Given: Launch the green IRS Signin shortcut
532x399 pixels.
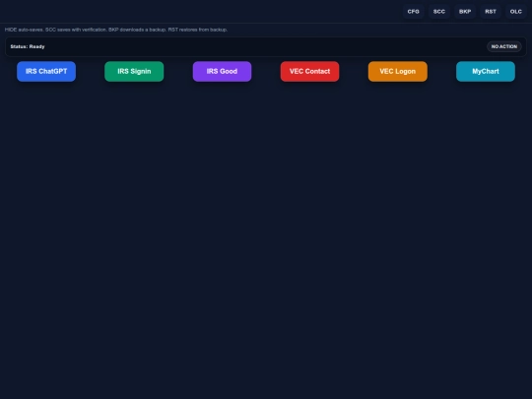Looking at the screenshot, I should (x=134, y=71).
